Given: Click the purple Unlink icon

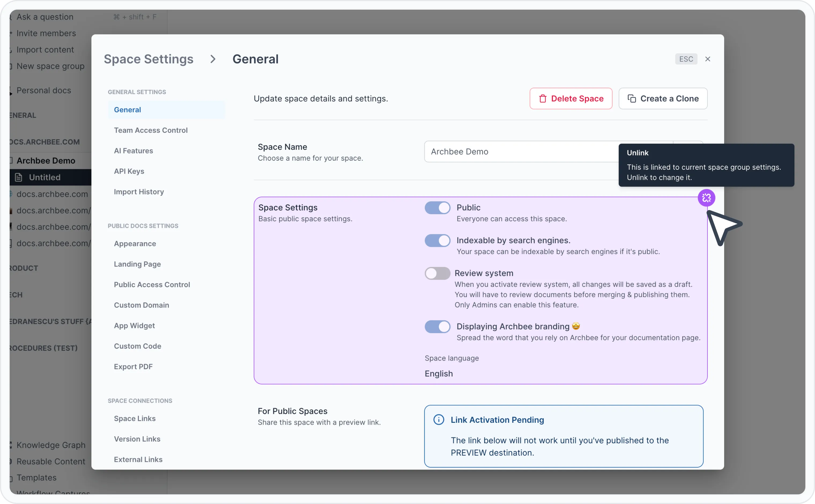Looking at the screenshot, I should 706,198.
